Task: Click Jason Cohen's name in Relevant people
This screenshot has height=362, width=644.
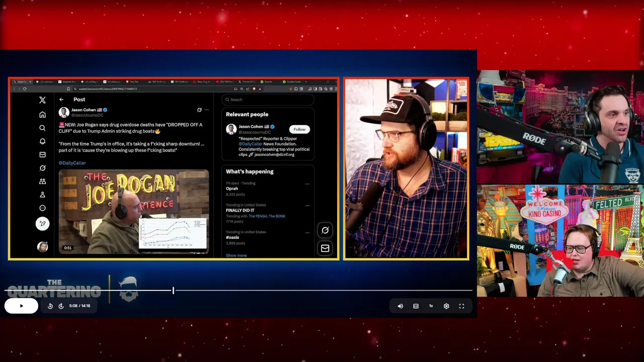Action: pyautogui.click(x=251, y=127)
